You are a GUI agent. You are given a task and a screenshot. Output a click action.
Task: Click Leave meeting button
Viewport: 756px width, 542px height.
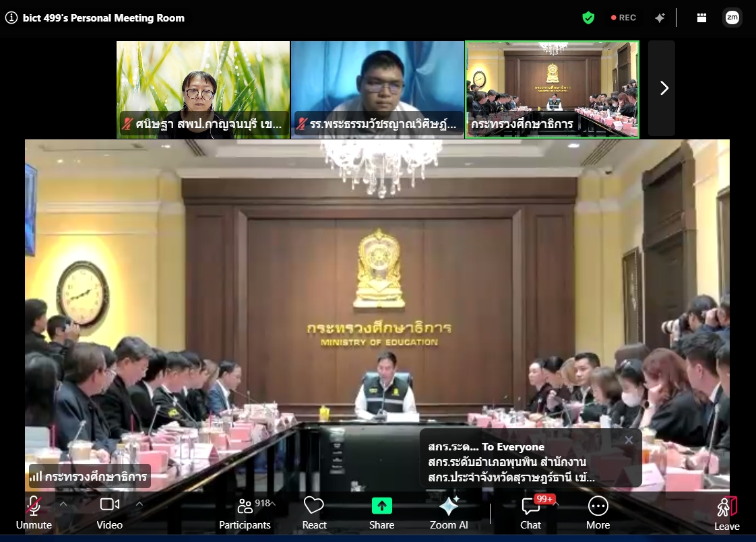tap(726, 514)
